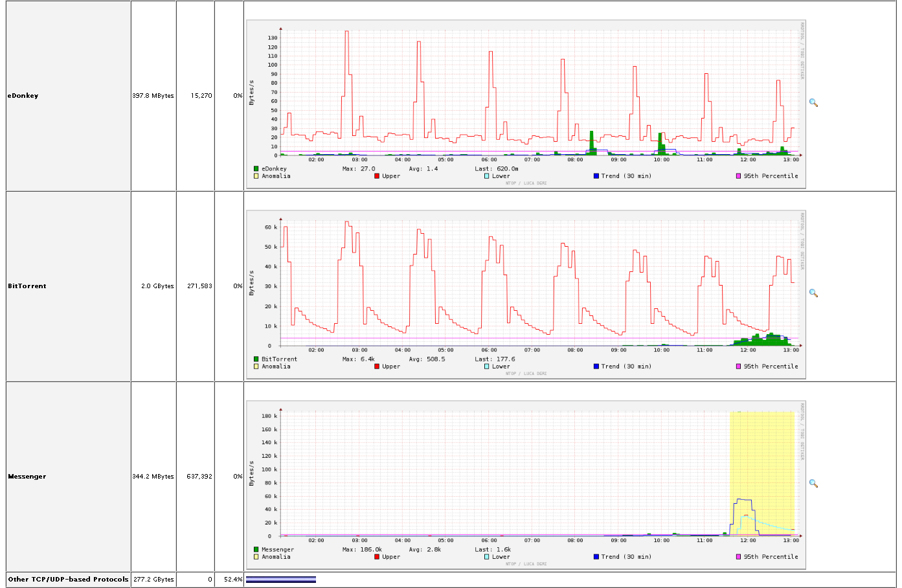Click the magnifier icon beside Messenger graph
This screenshot has width=902, height=588.
(x=813, y=483)
